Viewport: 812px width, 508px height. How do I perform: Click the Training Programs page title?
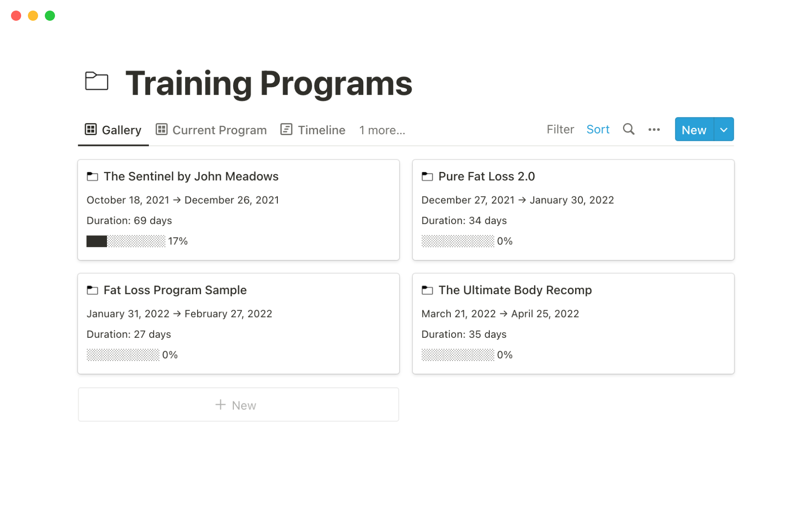click(x=269, y=83)
